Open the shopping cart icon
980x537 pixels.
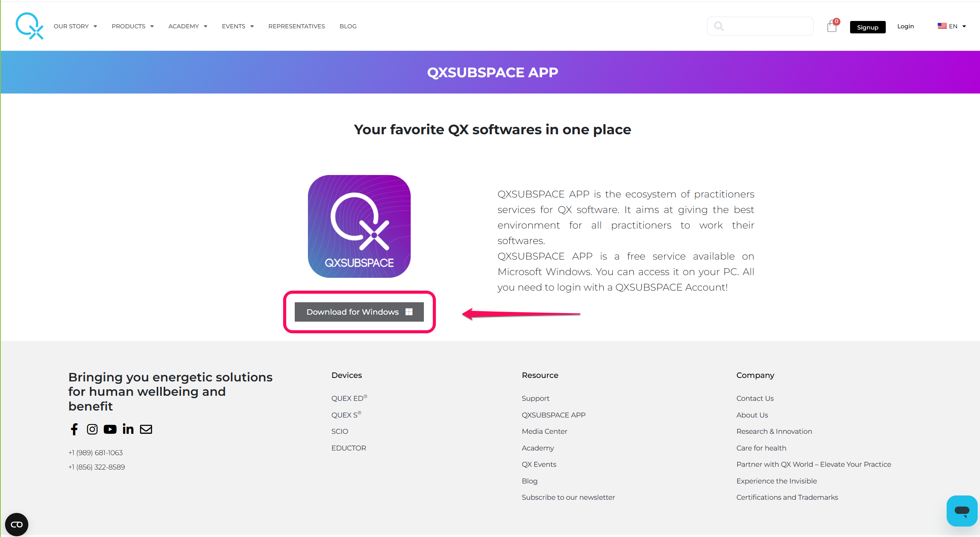[831, 26]
